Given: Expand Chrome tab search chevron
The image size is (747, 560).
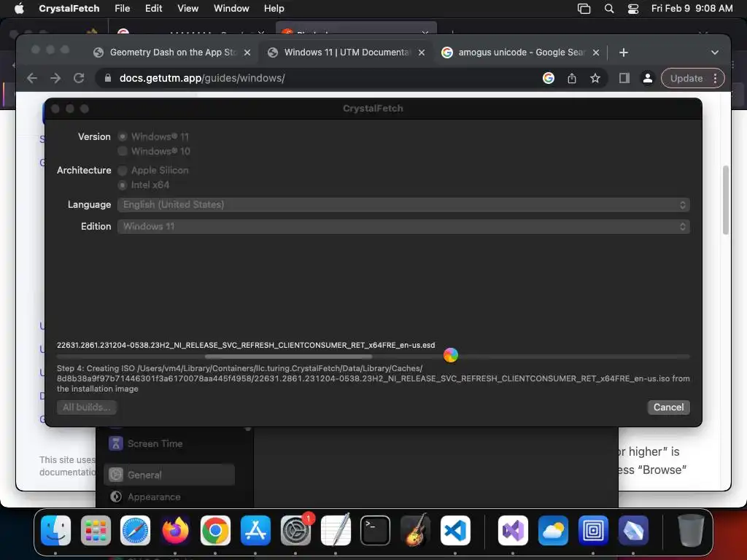Looking at the screenshot, I should [x=715, y=52].
